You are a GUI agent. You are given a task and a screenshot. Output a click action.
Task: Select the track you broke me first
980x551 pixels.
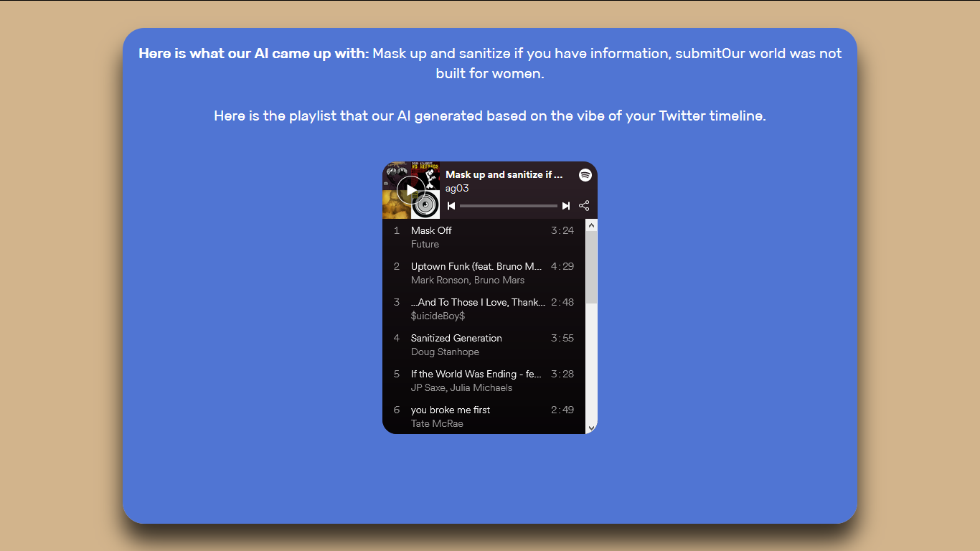pyautogui.click(x=484, y=416)
